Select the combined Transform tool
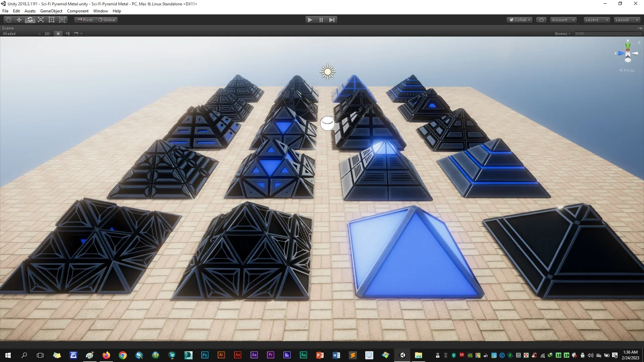Image resolution: width=644 pixels, height=362 pixels. coord(62,20)
